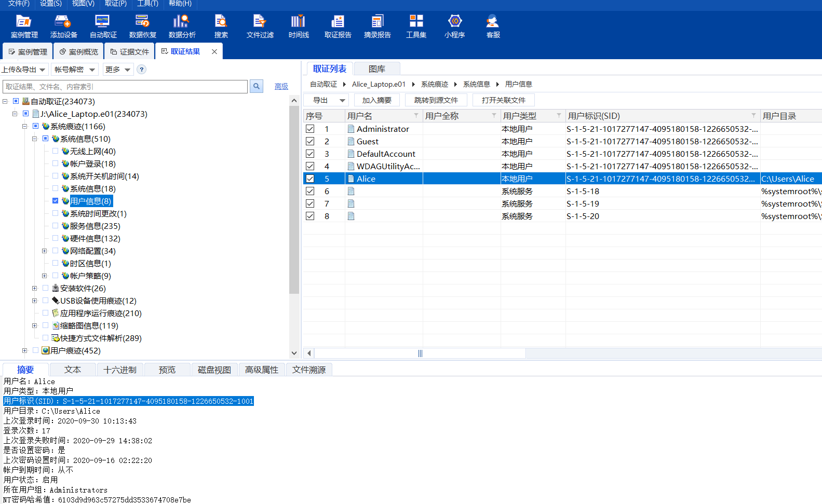Click the question mark help icon
822x504 pixels.
[x=141, y=70]
